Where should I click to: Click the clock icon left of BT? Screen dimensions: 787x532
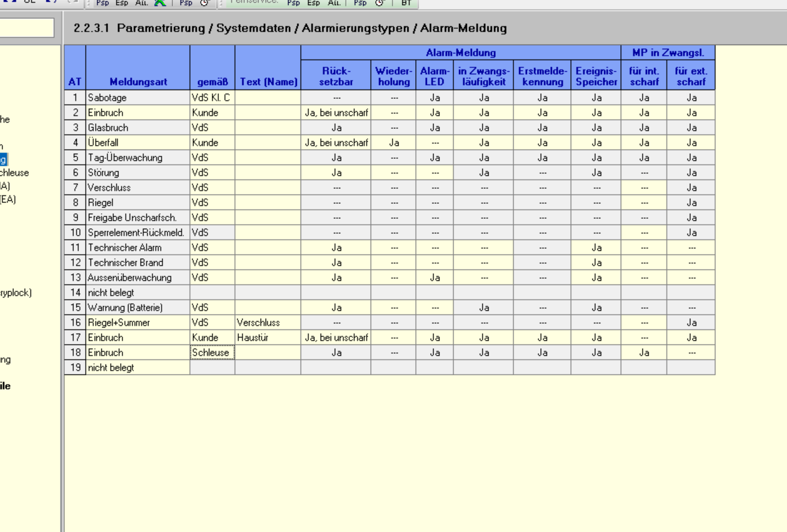coord(380,3)
